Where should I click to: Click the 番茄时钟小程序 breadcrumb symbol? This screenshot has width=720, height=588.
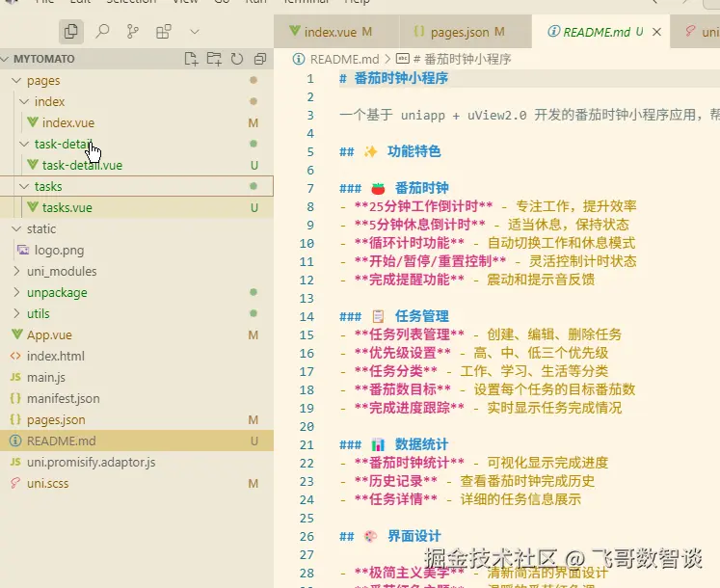coord(463,59)
